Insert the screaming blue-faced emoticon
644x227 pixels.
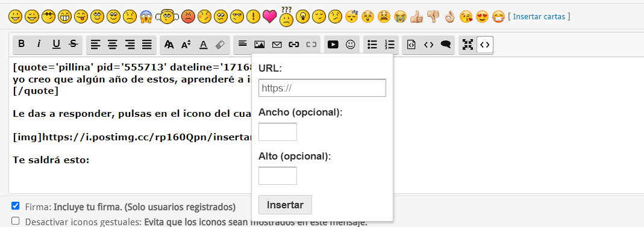tap(146, 17)
